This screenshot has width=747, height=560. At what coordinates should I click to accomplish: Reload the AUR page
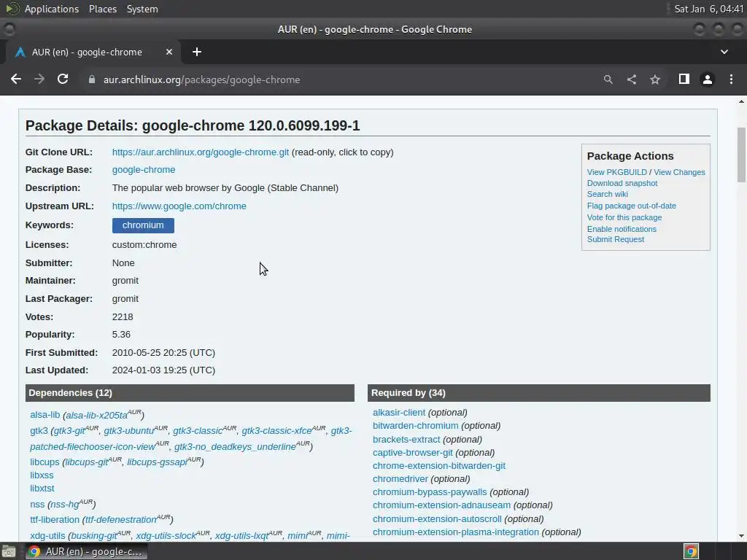click(x=63, y=79)
